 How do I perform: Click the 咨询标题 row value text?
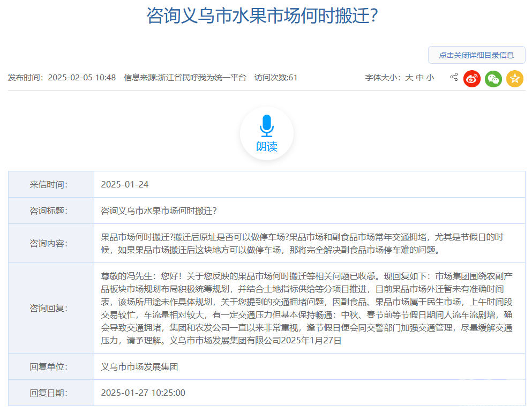click(159, 211)
